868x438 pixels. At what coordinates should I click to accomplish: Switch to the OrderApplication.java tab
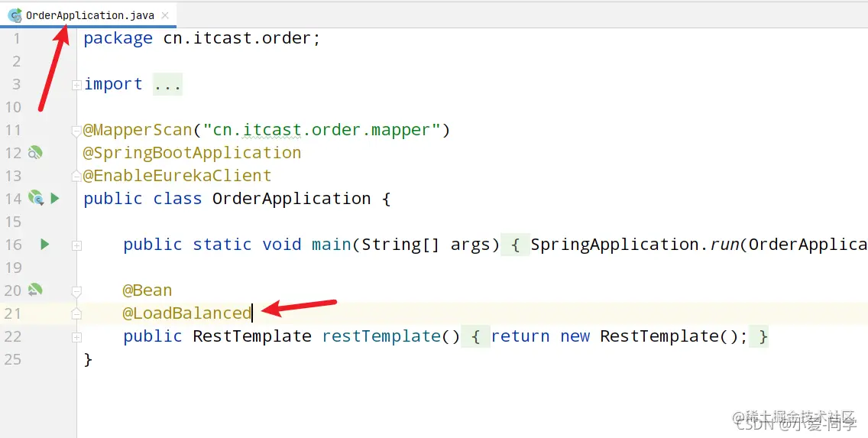coord(90,15)
